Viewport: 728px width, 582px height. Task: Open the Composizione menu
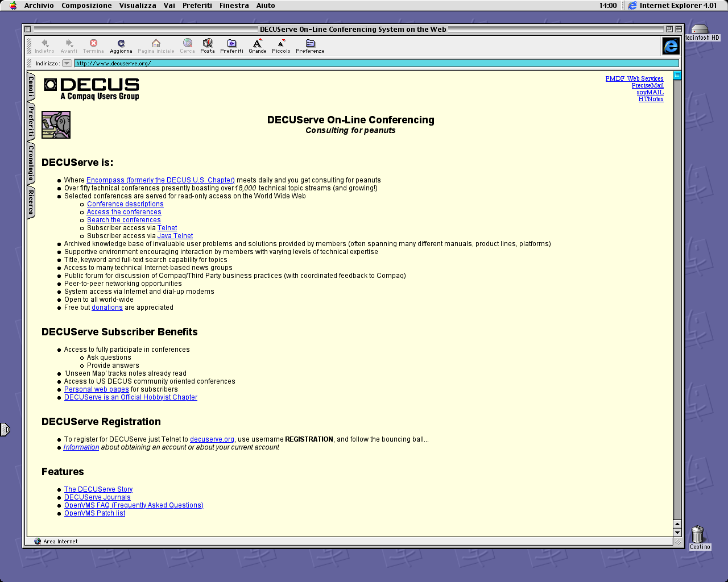[86, 6]
